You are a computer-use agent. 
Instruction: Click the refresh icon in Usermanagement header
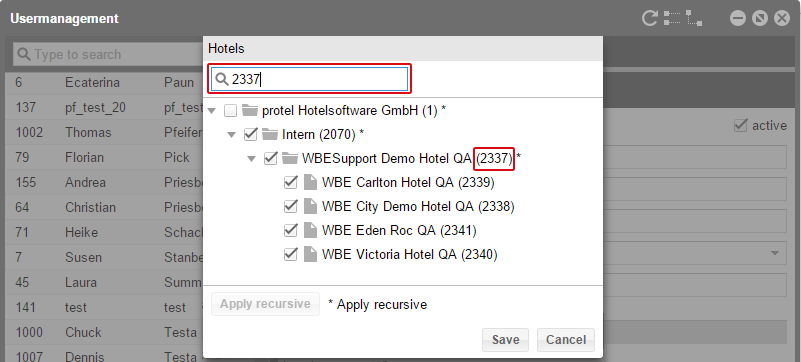[650, 18]
